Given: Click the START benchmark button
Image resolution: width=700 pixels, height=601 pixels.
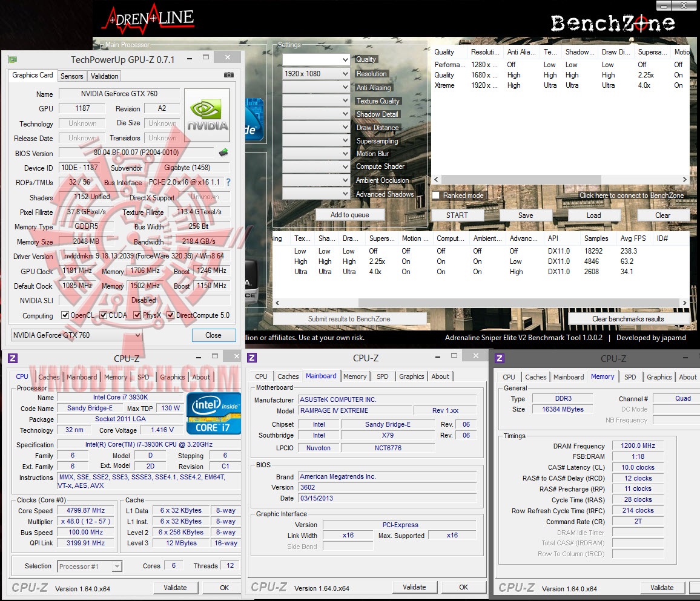Looking at the screenshot, I should 457,215.
